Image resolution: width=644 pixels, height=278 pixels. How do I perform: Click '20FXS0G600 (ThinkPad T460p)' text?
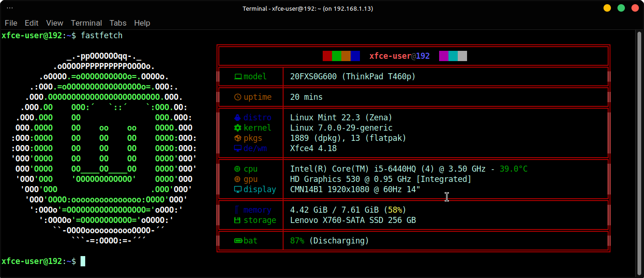[x=353, y=76]
